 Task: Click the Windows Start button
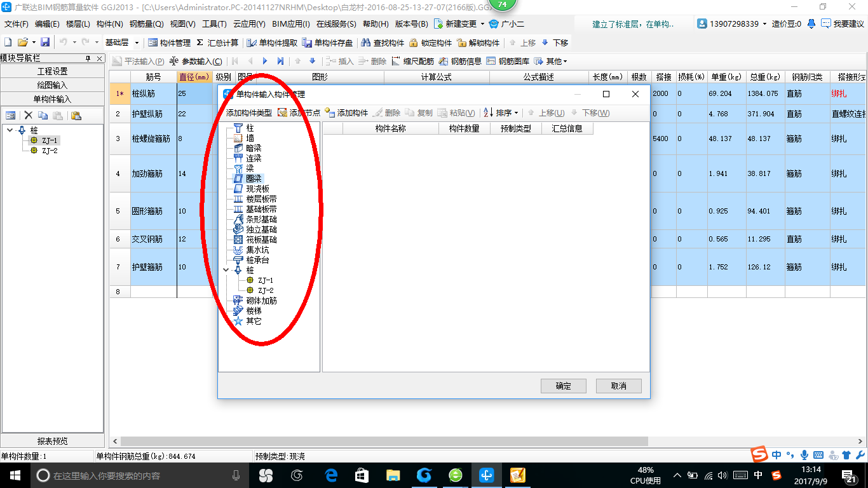pyautogui.click(x=15, y=475)
